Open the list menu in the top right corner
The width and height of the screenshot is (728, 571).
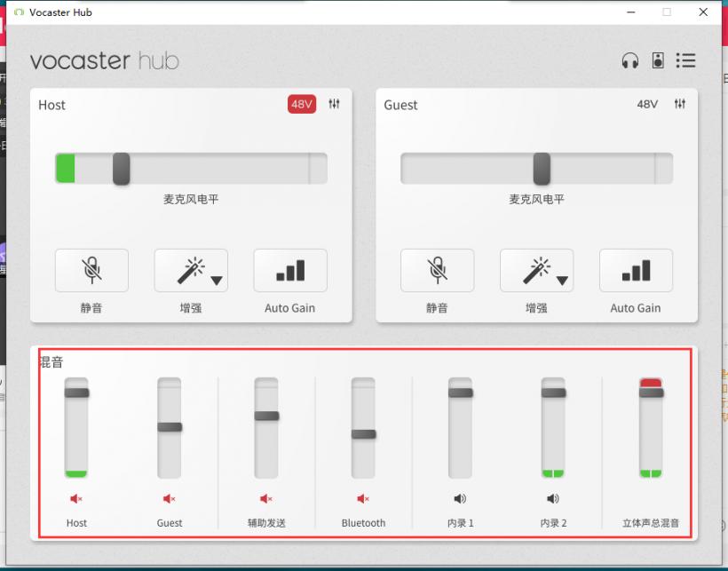686,60
